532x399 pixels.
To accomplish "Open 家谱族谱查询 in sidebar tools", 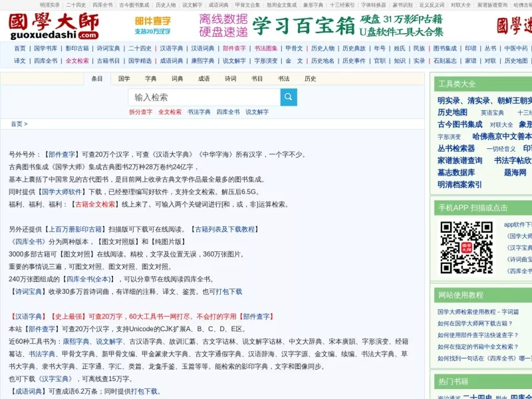I will (x=460, y=160).
